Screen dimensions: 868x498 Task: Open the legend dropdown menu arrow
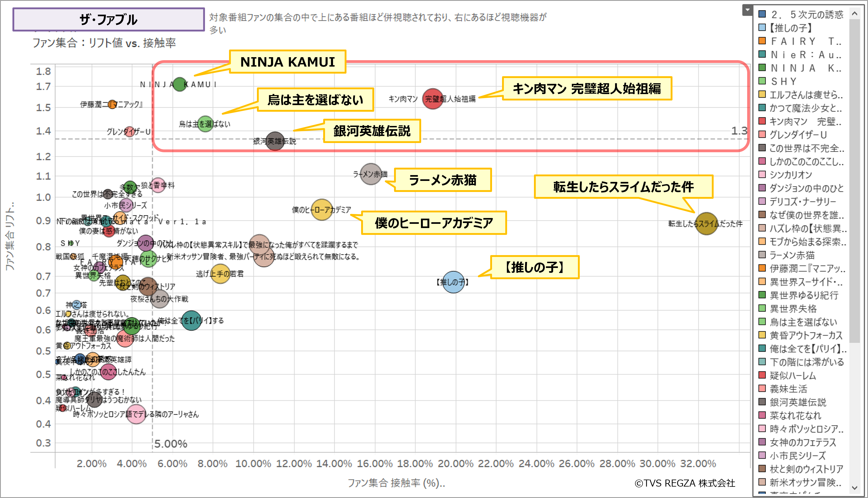(x=747, y=10)
